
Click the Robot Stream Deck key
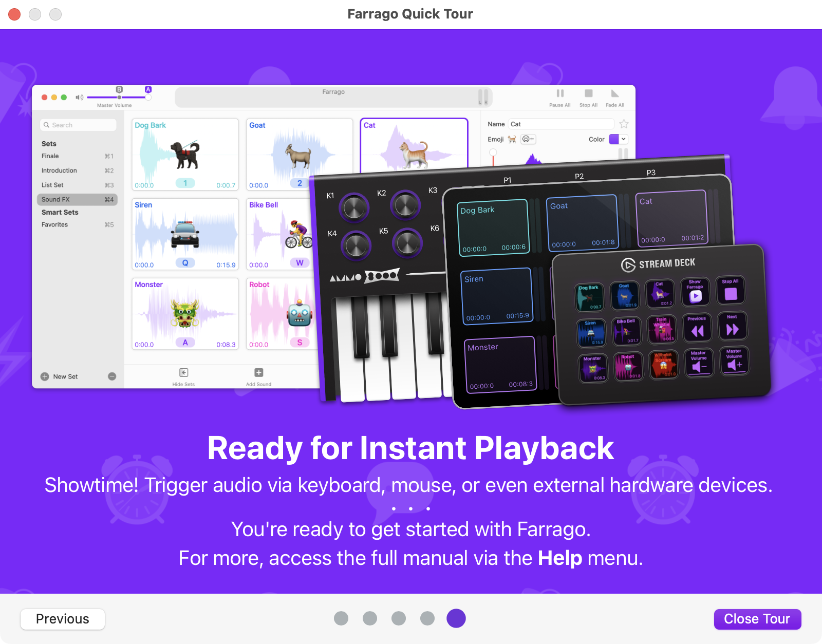628,367
